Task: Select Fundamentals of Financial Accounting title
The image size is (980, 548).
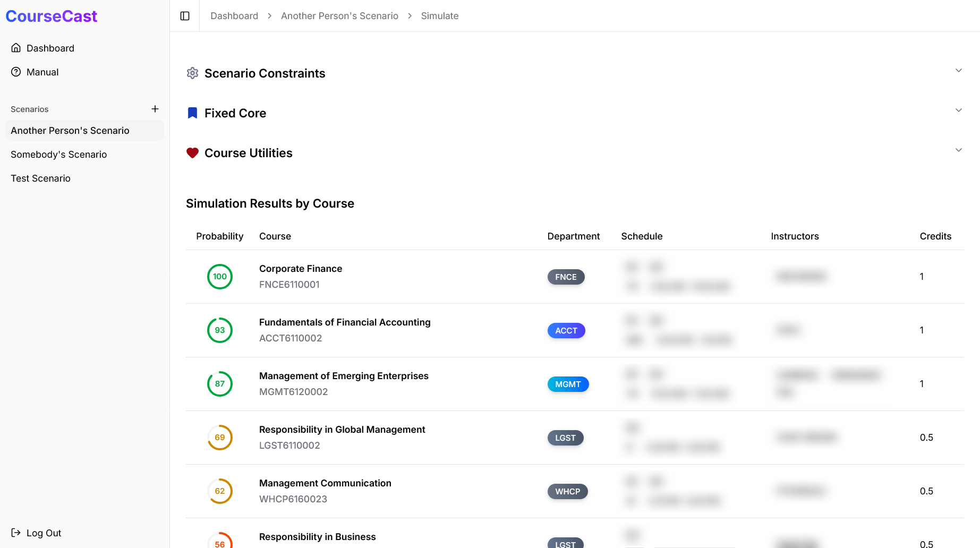Action: pyautogui.click(x=345, y=322)
